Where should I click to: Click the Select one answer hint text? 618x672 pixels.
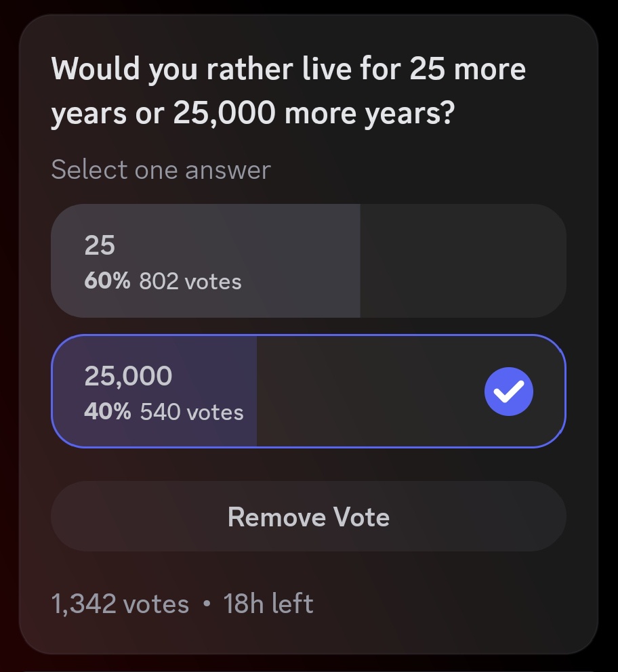click(x=161, y=169)
